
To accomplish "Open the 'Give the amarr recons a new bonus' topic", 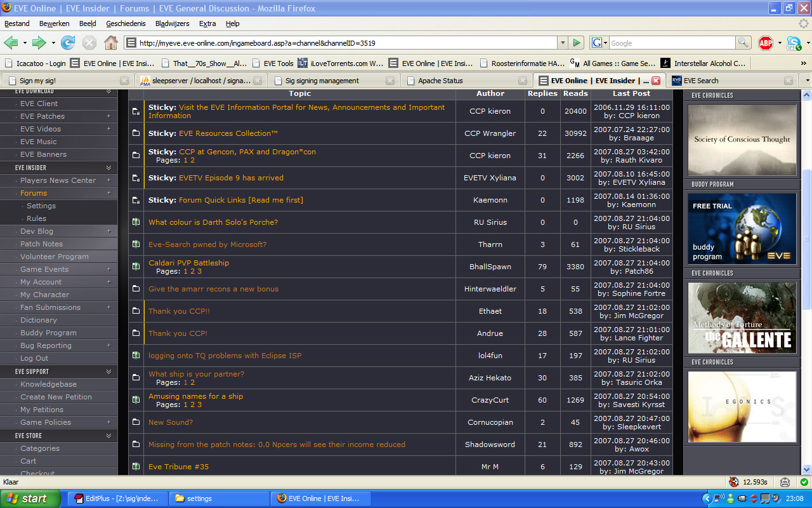I will (213, 289).
